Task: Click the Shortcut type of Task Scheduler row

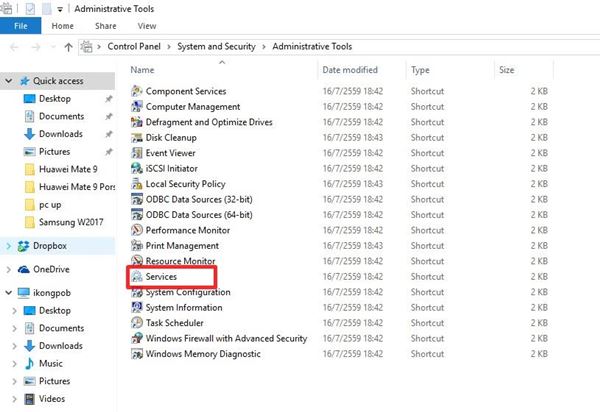Action: (x=427, y=323)
